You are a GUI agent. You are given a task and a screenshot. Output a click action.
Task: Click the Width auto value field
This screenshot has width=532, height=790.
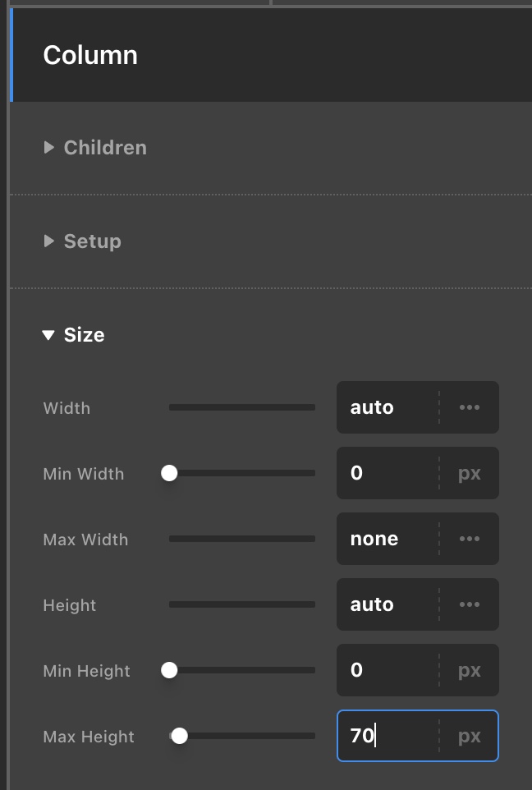click(x=388, y=407)
